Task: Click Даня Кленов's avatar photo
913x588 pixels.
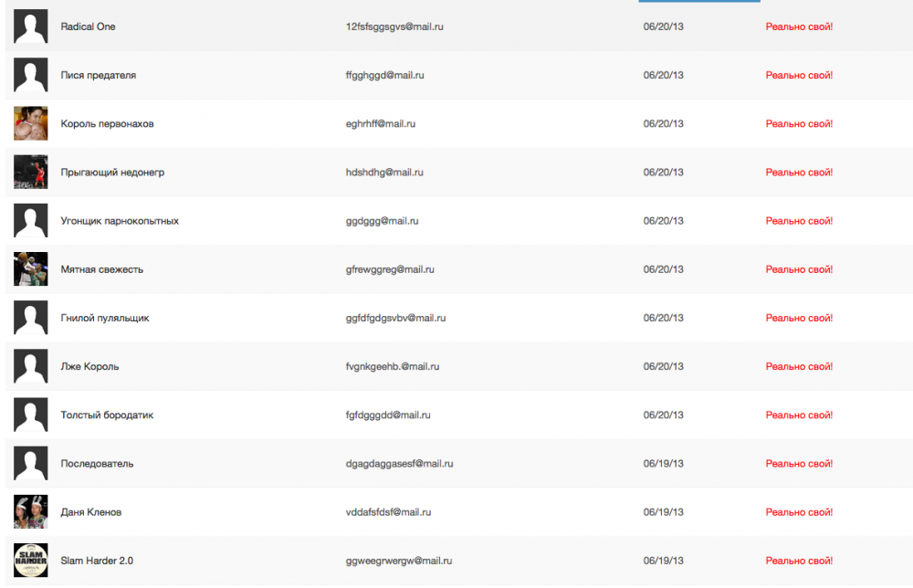Action: point(30,512)
